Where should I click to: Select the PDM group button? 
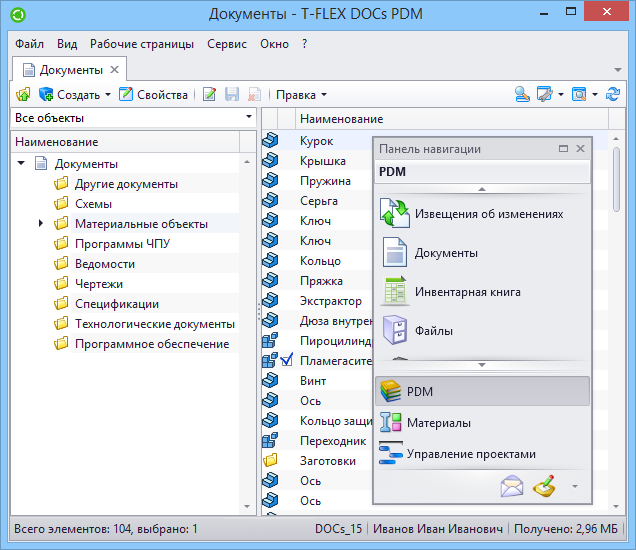click(482, 391)
